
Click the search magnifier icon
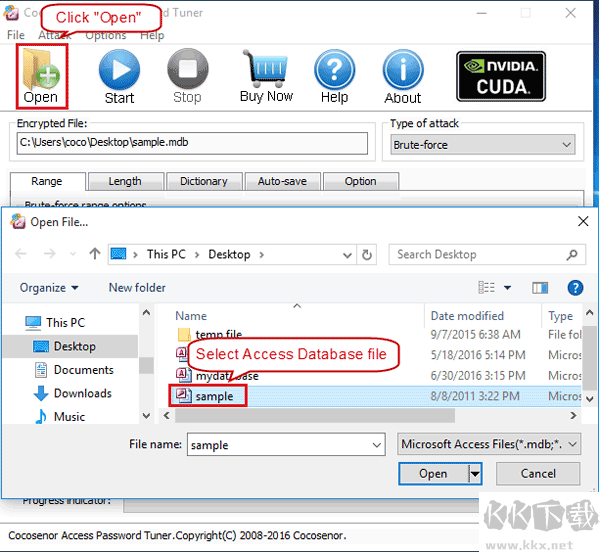pyautogui.click(x=572, y=254)
